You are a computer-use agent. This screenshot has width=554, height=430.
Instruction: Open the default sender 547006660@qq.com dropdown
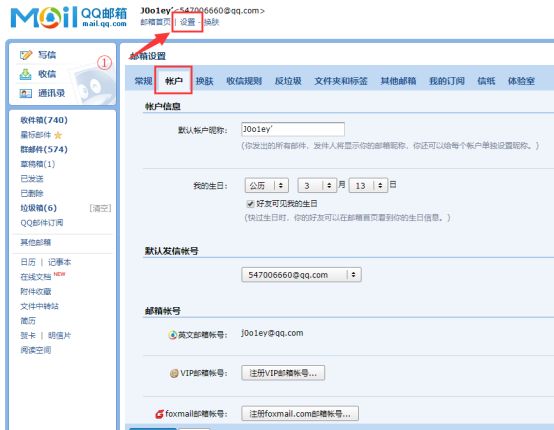tap(301, 275)
